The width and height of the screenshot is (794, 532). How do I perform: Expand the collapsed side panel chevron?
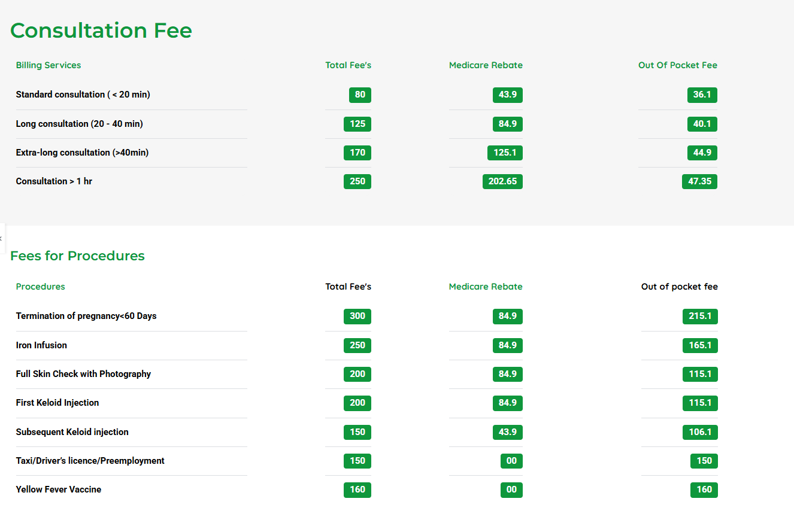point(2,238)
